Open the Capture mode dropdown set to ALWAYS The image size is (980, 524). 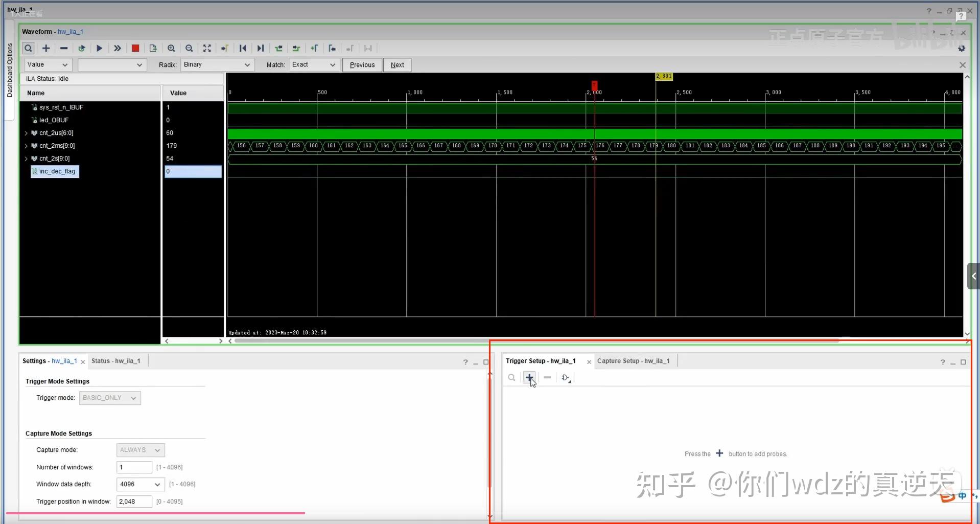139,450
